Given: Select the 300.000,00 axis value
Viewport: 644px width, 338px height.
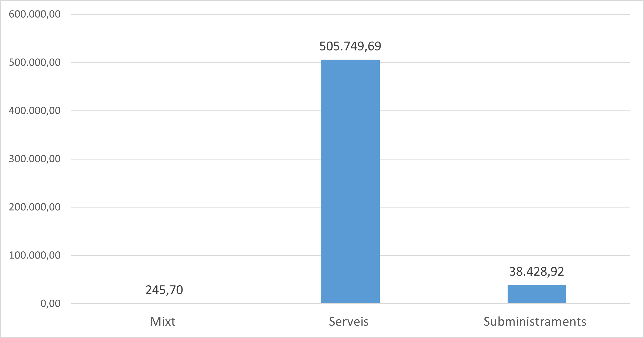Looking at the screenshot, I should tap(35, 159).
